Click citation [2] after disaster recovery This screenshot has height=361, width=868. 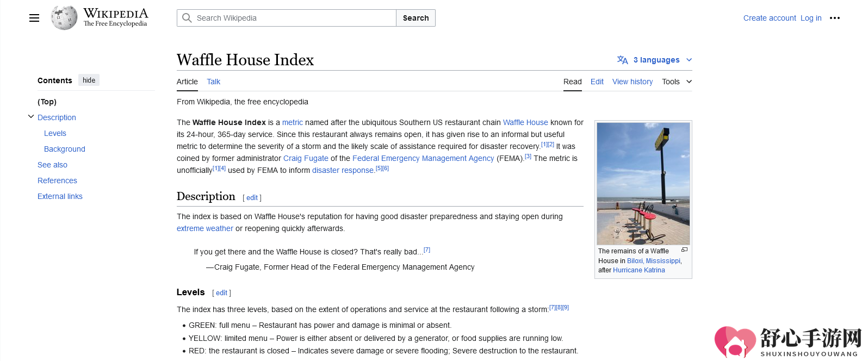[551, 144]
